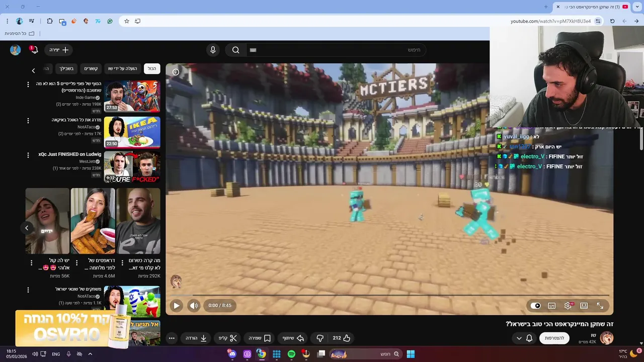The height and width of the screenshot is (362, 644).
Task: Open Discord from the taskbar
Action: pyautogui.click(x=232, y=354)
